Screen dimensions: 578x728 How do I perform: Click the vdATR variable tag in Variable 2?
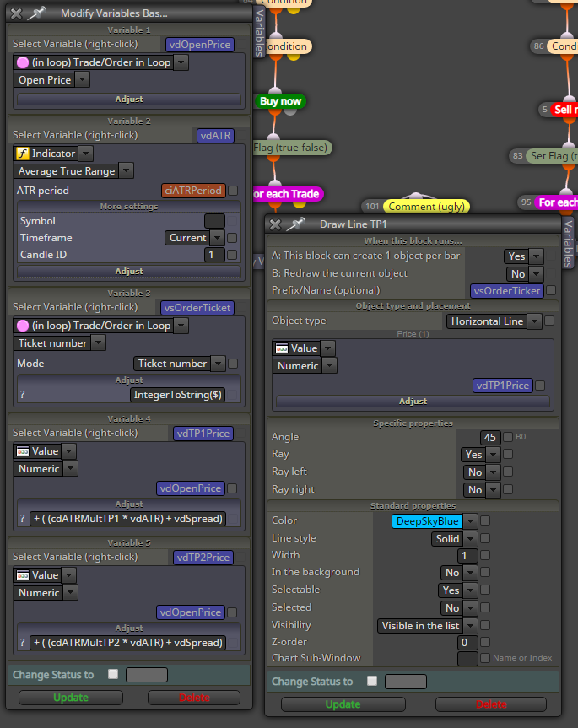pyautogui.click(x=215, y=136)
